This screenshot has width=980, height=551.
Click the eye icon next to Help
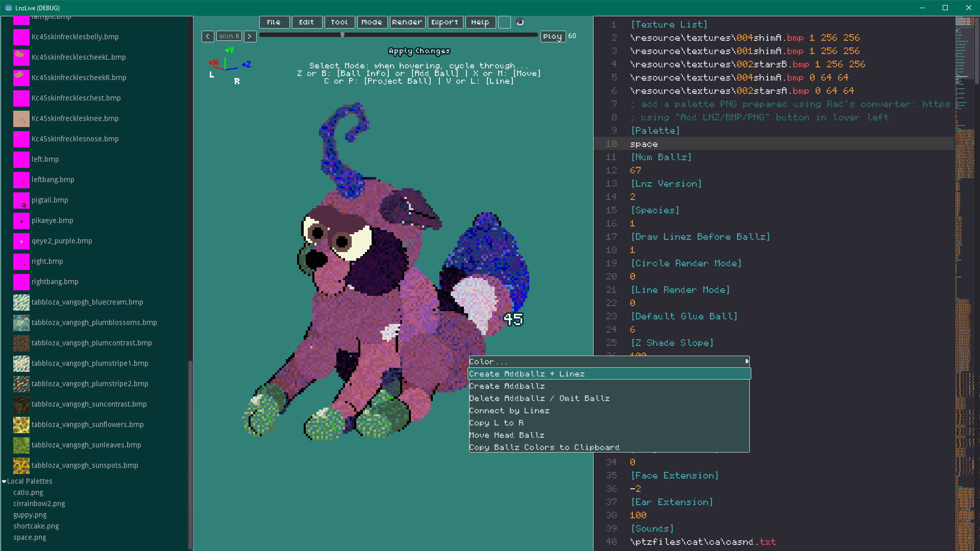click(x=520, y=22)
